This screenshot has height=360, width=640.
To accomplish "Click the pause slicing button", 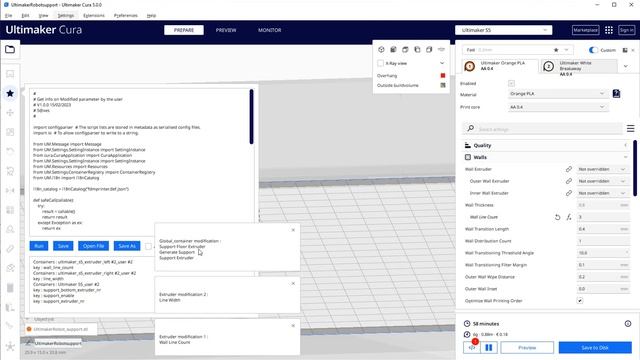I will coord(489,347).
